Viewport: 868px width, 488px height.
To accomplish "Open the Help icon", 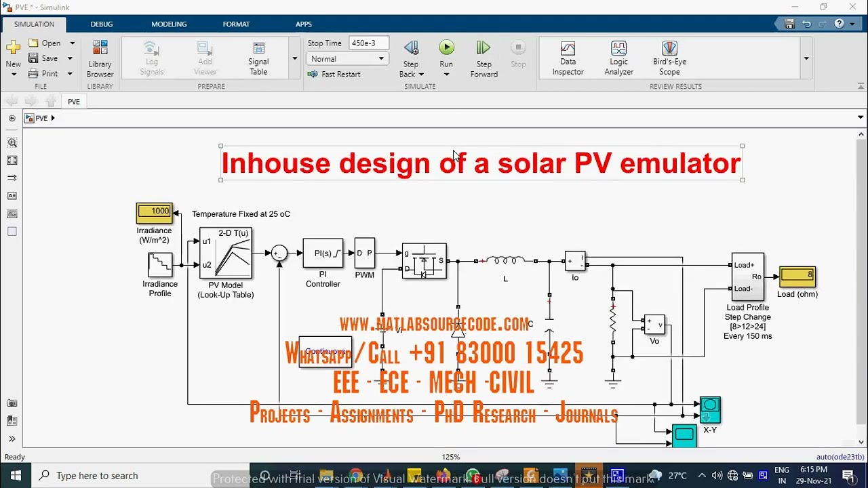I will click(839, 24).
